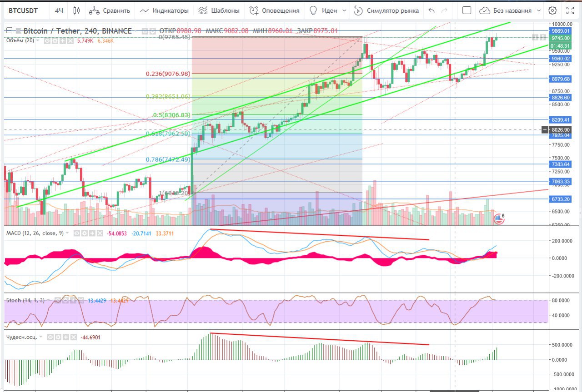Save chart layout Без названия
Viewport: 582px width, 392px height.
[x=506, y=10]
